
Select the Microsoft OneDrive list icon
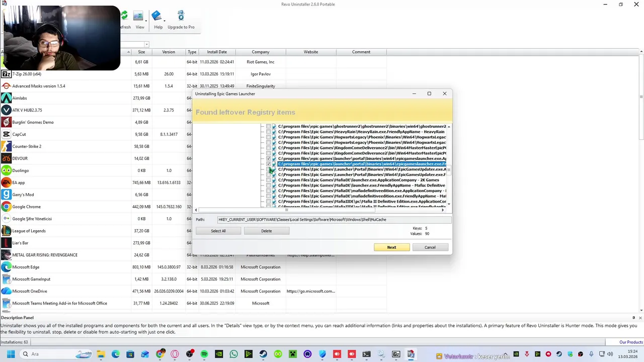pos(6,291)
